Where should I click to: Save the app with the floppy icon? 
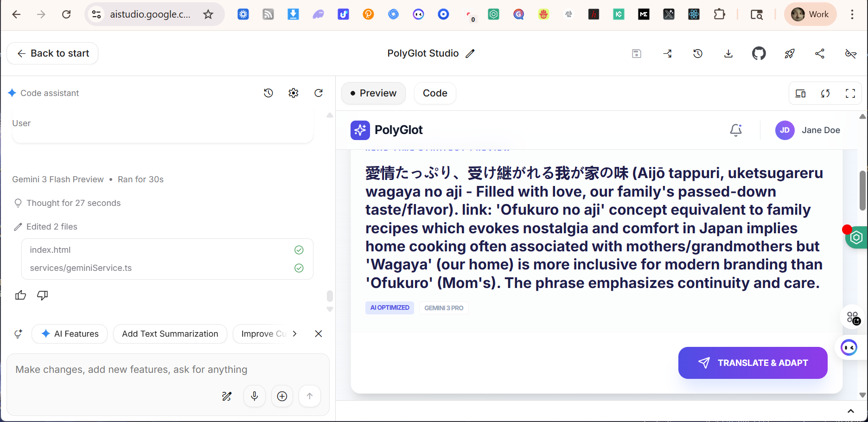point(637,54)
